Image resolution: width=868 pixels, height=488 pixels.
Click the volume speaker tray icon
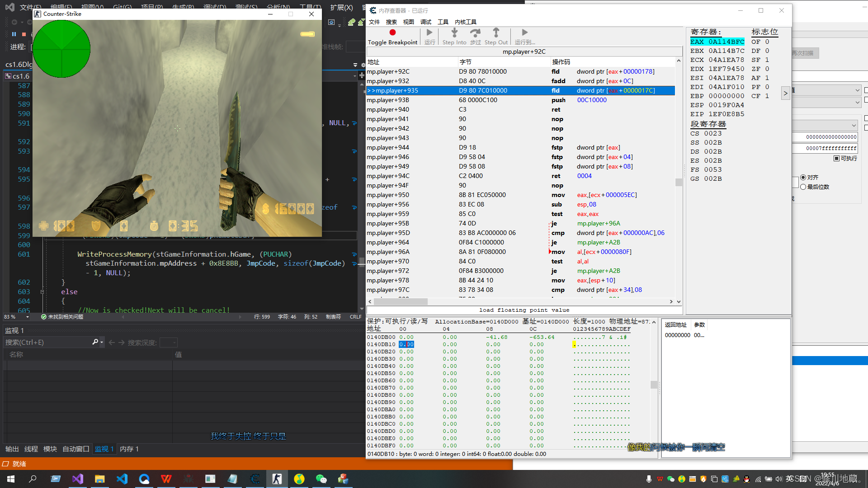tap(778, 479)
